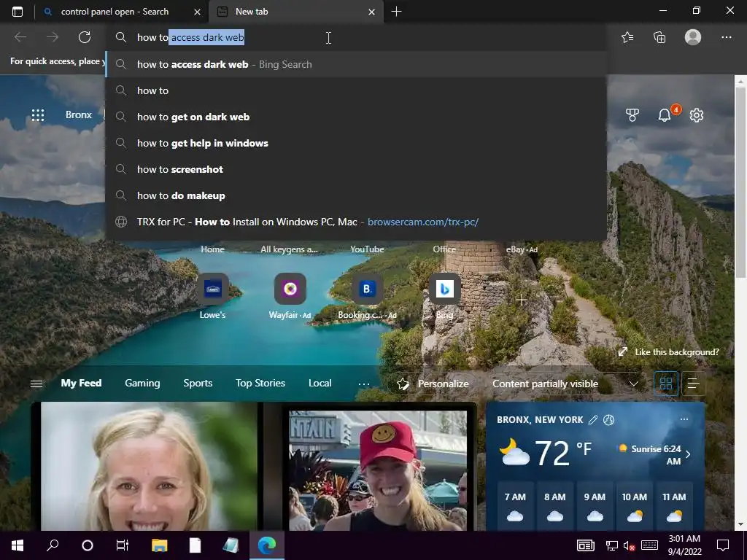Choose how to screenshot suggestion

(x=356, y=169)
